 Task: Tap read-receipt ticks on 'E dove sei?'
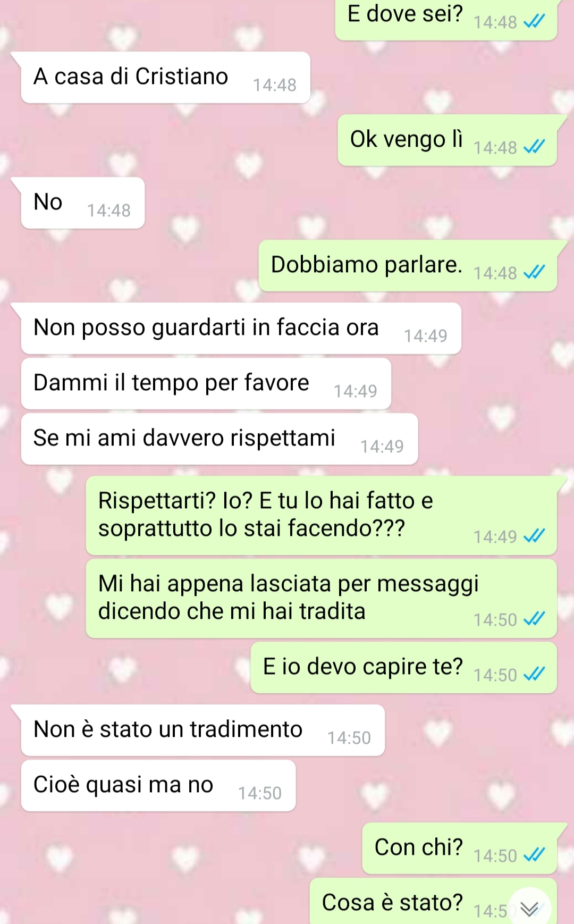(x=534, y=21)
